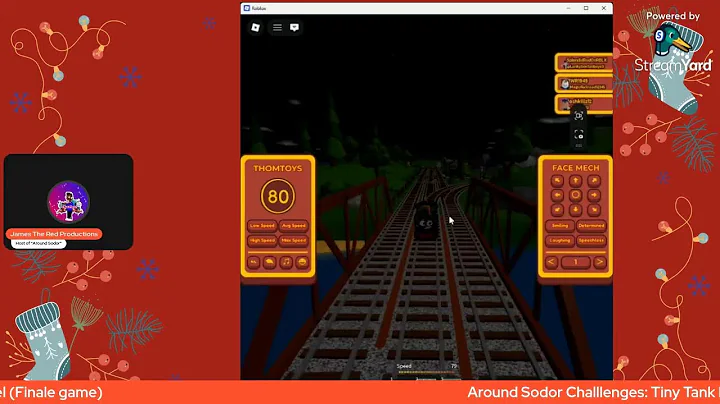Click the third player card in the player list
Image resolution: width=720 pixels, height=404 pixels.
coord(584,104)
